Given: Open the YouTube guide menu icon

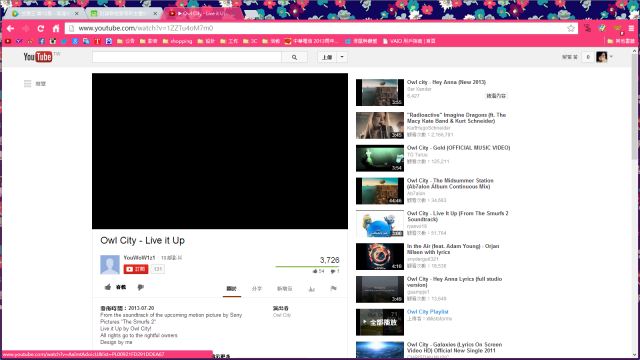Looking at the screenshot, I should 27,84.
